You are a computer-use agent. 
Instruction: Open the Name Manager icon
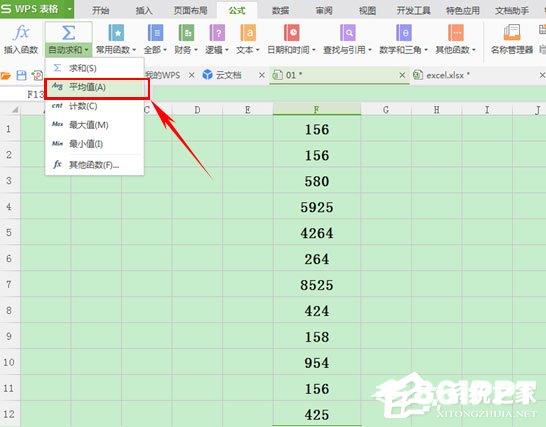point(512,33)
